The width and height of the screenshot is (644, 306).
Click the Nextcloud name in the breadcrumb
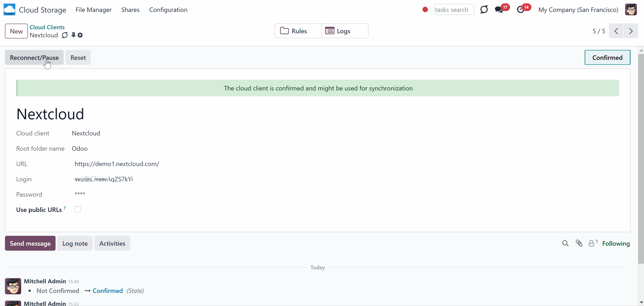[x=44, y=35]
